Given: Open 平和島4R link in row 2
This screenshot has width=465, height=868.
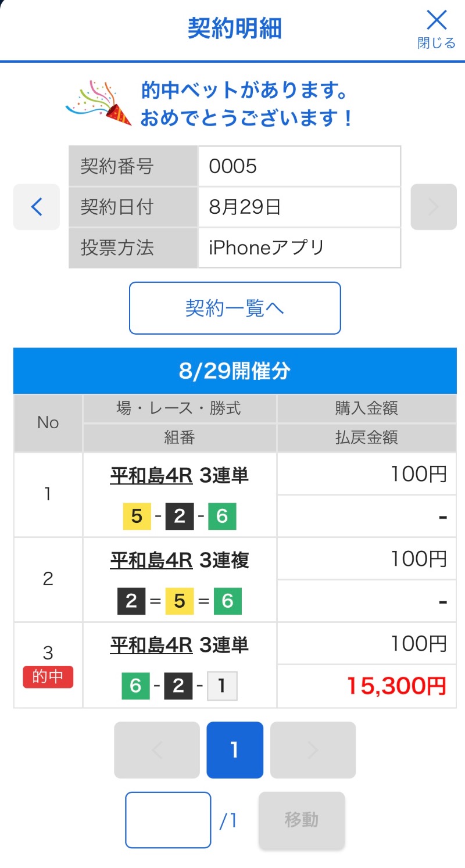Looking at the screenshot, I should tap(151, 561).
